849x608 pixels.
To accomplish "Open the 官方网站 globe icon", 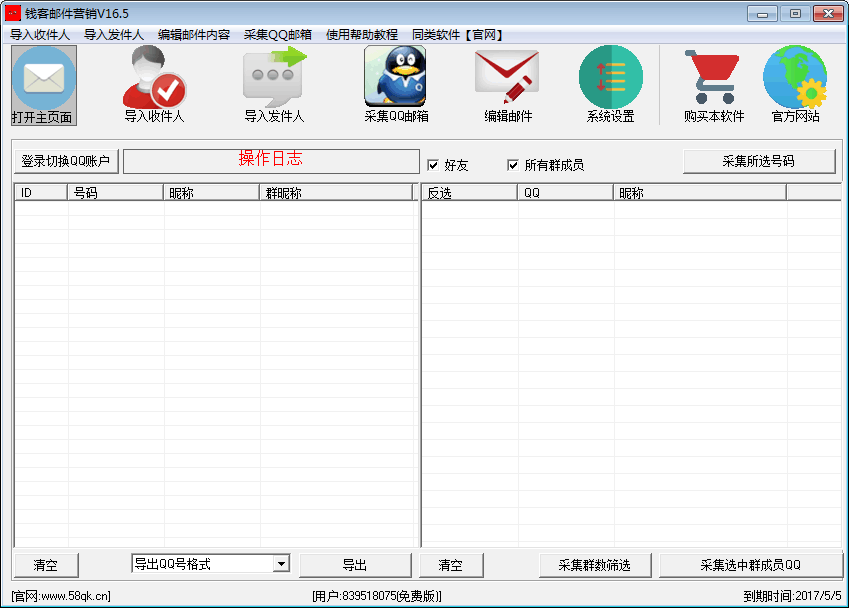I will click(795, 85).
